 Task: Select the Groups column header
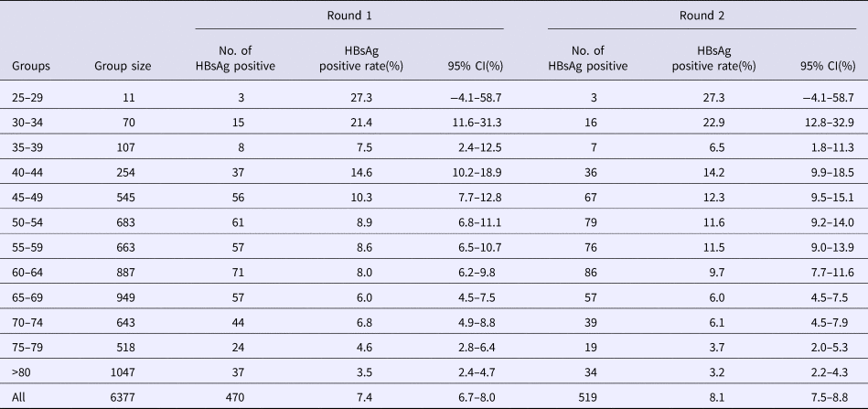31,66
